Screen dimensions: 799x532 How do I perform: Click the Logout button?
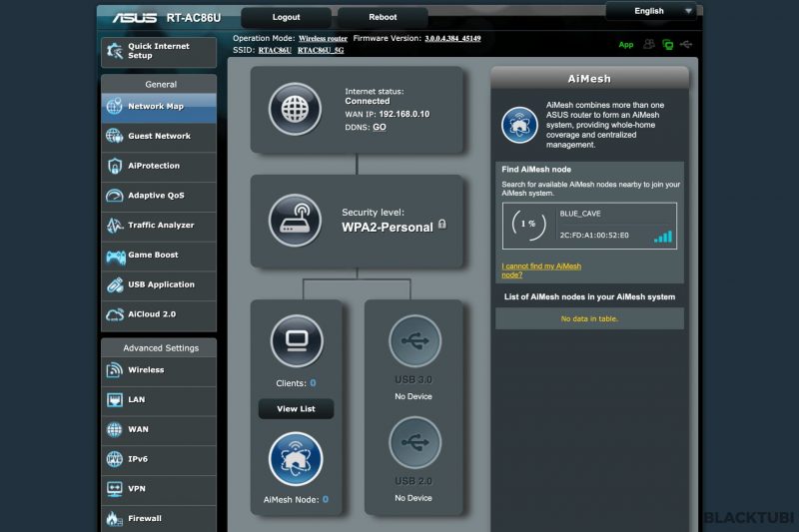286,17
